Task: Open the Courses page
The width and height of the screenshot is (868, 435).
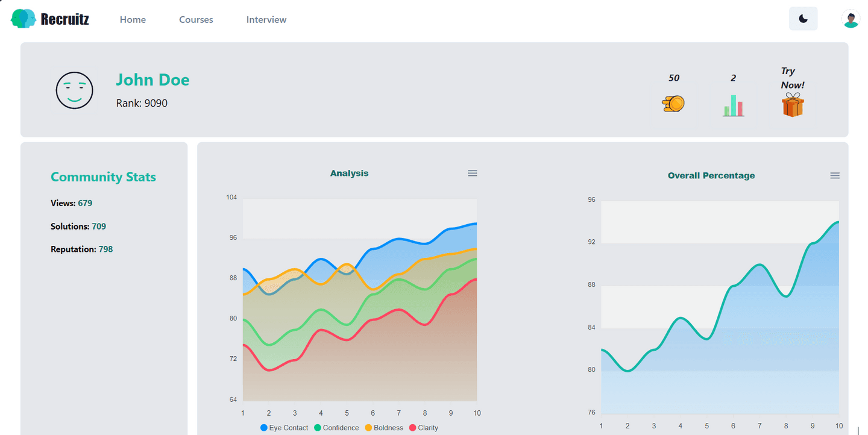Action: click(x=196, y=20)
